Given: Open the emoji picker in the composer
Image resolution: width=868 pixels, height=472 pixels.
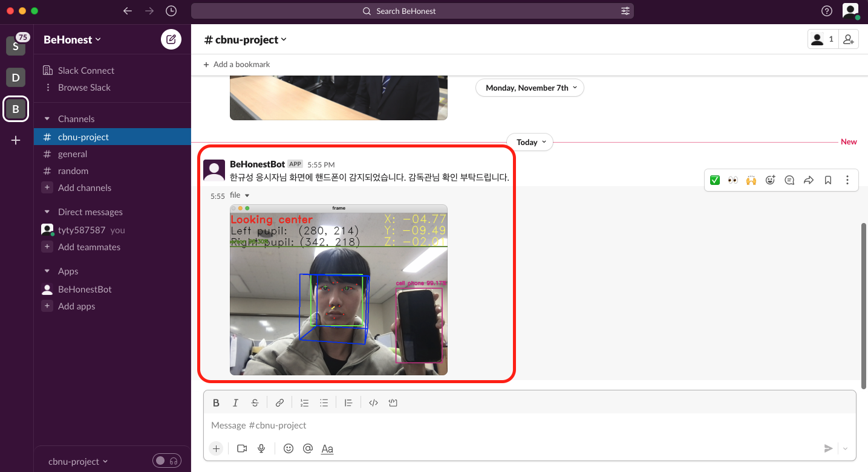Looking at the screenshot, I should (x=289, y=448).
